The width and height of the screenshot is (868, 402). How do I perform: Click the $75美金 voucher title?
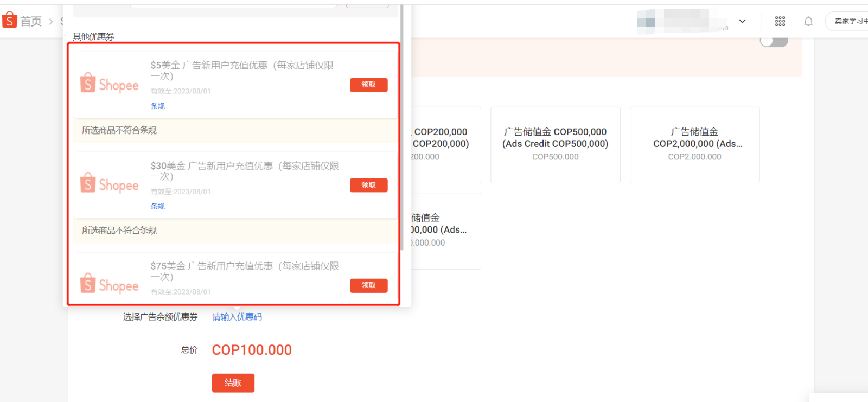[x=245, y=271]
